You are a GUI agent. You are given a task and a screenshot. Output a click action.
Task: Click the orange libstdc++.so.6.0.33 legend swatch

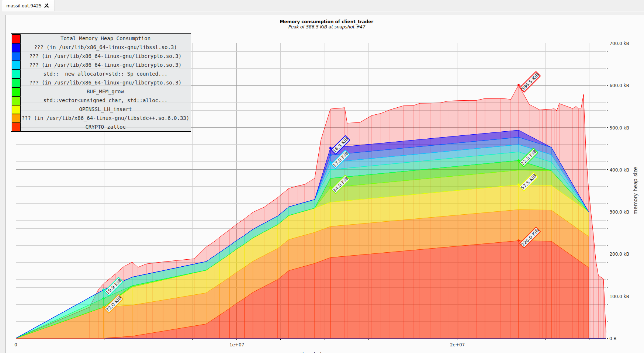16,118
